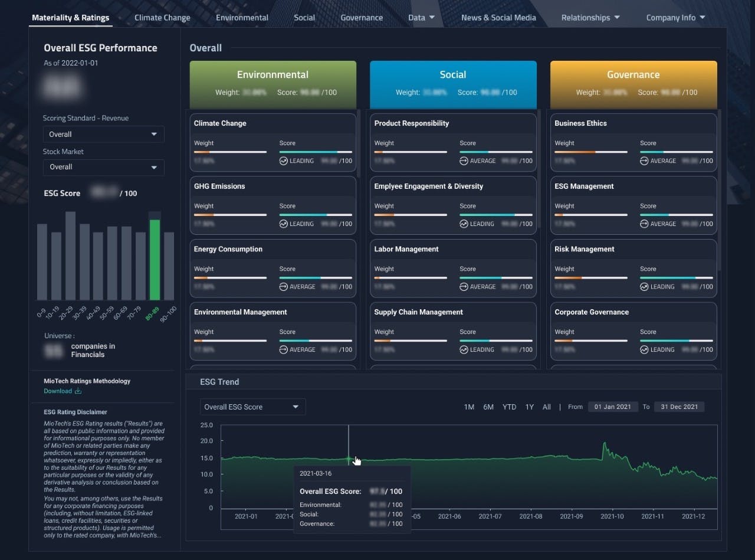Open the Data menu dropdown
This screenshot has width=755, height=560.
(x=421, y=18)
